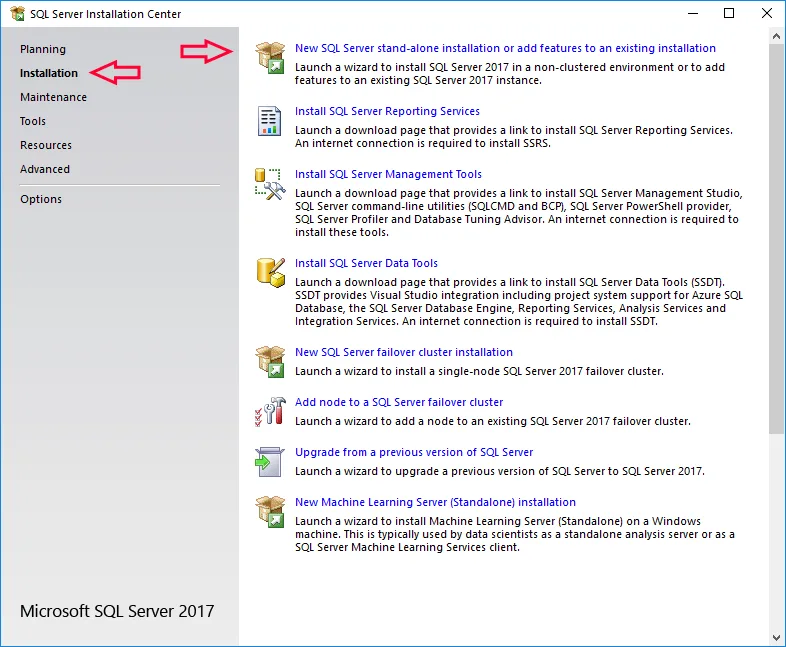Open Install SQL Server Management Tools link
This screenshot has width=786, height=647.
[x=388, y=174]
